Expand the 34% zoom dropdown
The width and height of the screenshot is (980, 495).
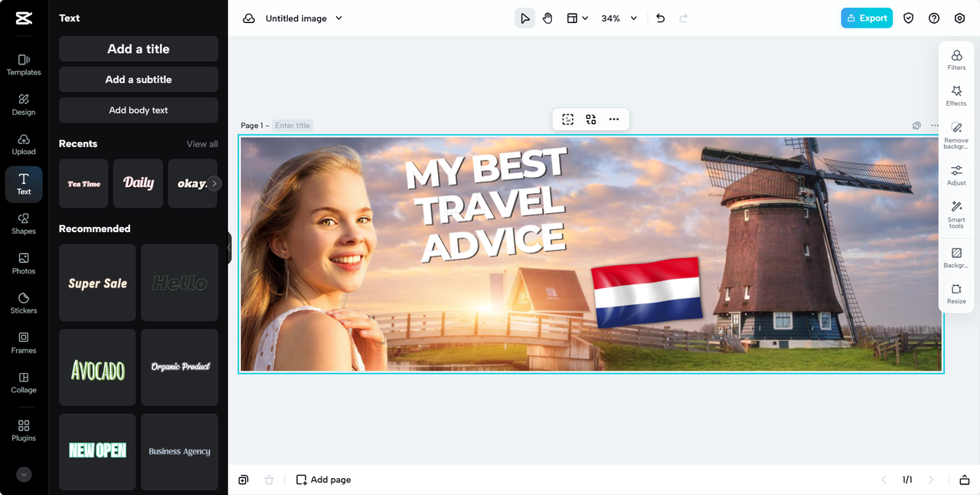pos(619,18)
